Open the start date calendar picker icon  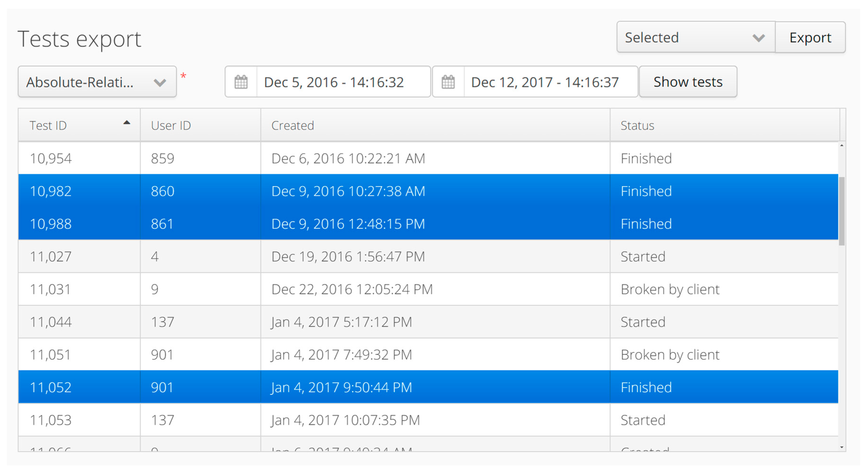241,82
